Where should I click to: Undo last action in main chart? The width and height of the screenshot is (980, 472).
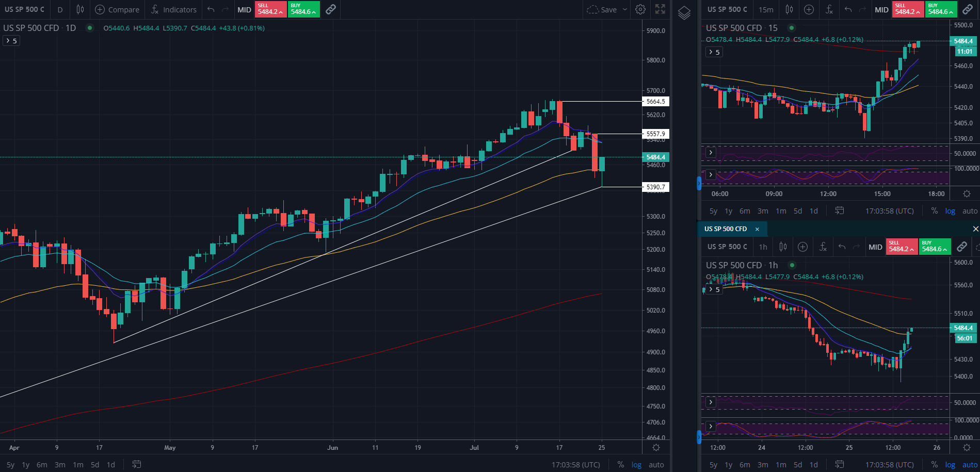(211, 9)
